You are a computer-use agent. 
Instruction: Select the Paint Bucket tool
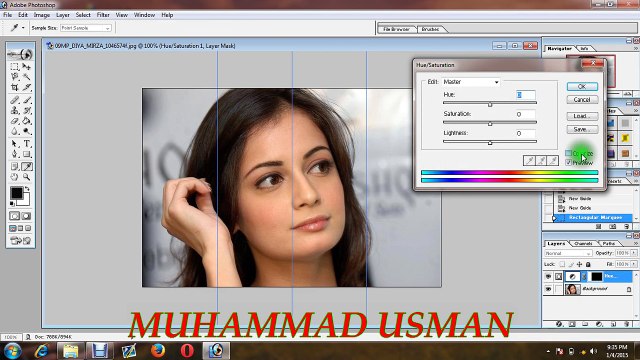coord(27,121)
